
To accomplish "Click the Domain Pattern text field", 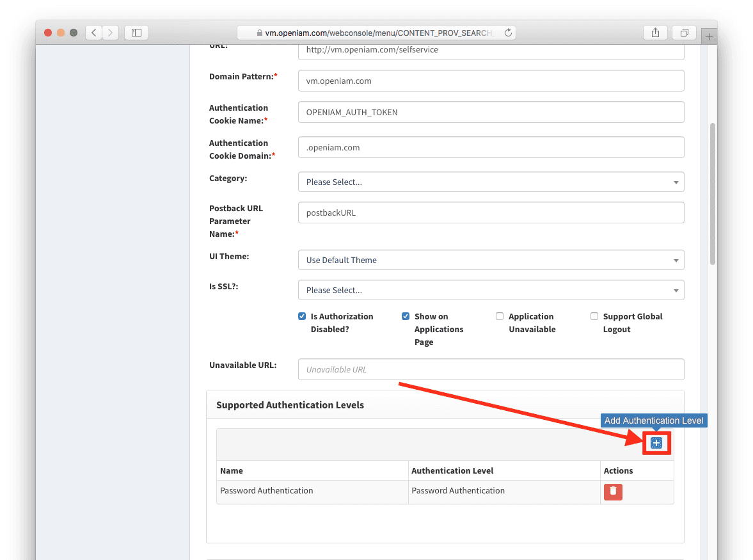I will (491, 81).
